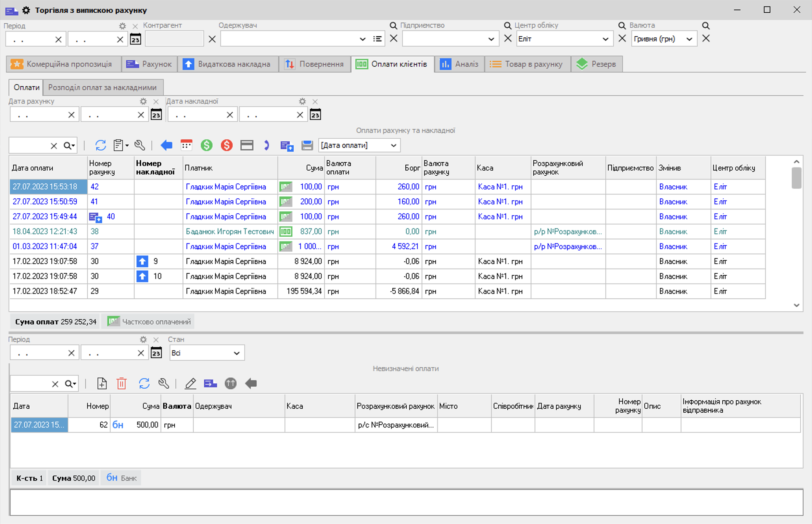Expand the Дата оплати dropdown
This screenshot has height=524, width=812.
pyautogui.click(x=393, y=146)
